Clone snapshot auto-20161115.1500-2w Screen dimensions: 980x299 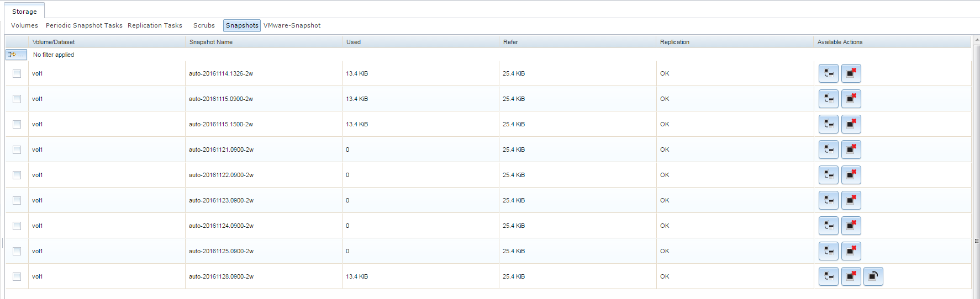click(x=828, y=124)
